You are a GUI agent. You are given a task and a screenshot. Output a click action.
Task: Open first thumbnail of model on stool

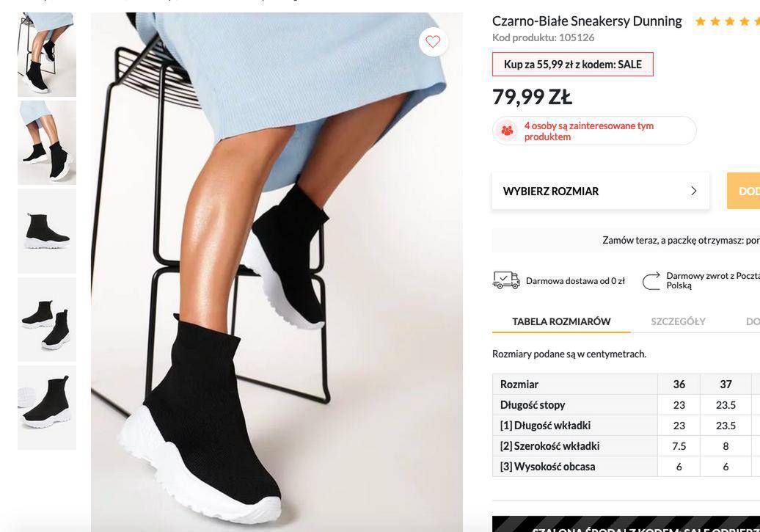(x=47, y=54)
